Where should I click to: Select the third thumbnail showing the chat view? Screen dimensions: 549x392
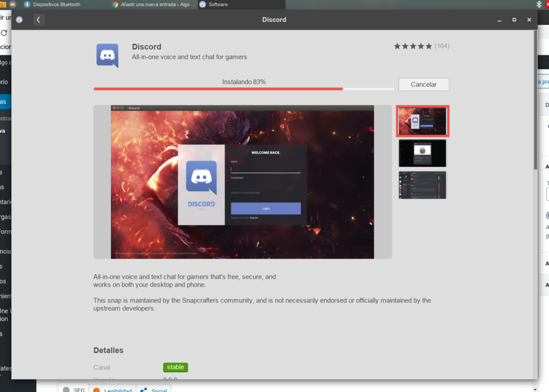pos(422,185)
